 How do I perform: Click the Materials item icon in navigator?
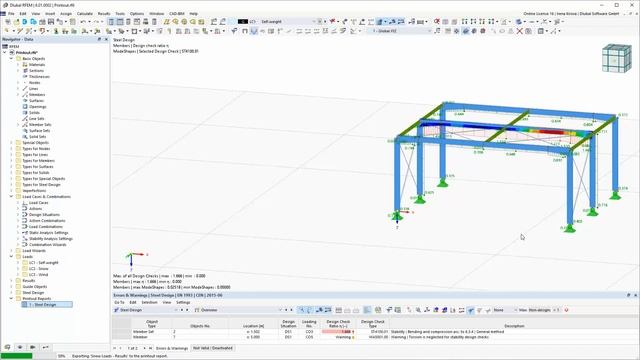pos(25,64)
